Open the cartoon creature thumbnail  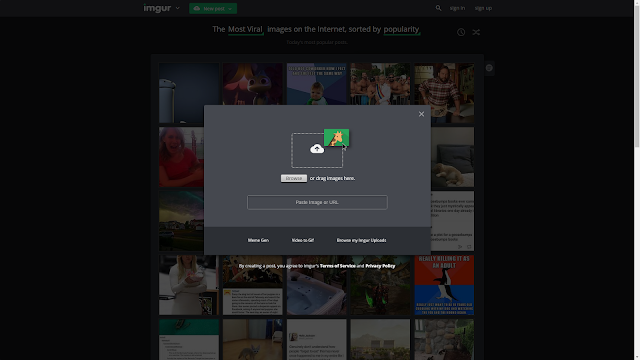click(x=253, y=84)
